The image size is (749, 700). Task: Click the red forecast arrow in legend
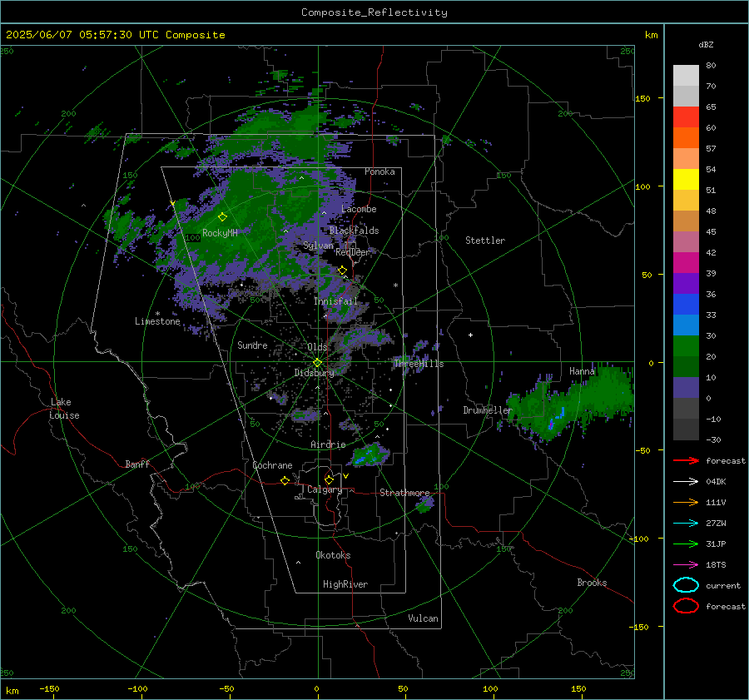coord(686,460)
